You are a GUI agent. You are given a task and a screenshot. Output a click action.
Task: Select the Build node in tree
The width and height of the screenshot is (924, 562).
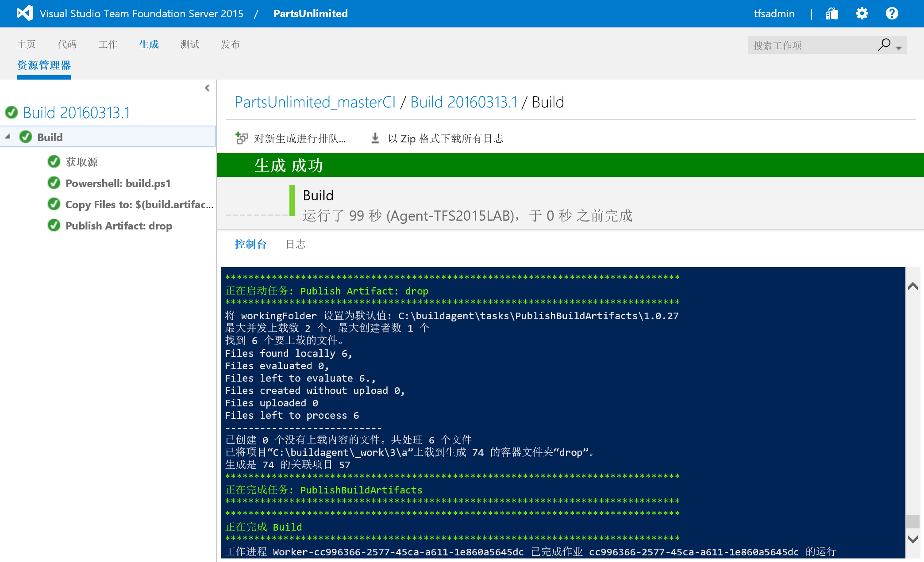(x=108, y=137)
